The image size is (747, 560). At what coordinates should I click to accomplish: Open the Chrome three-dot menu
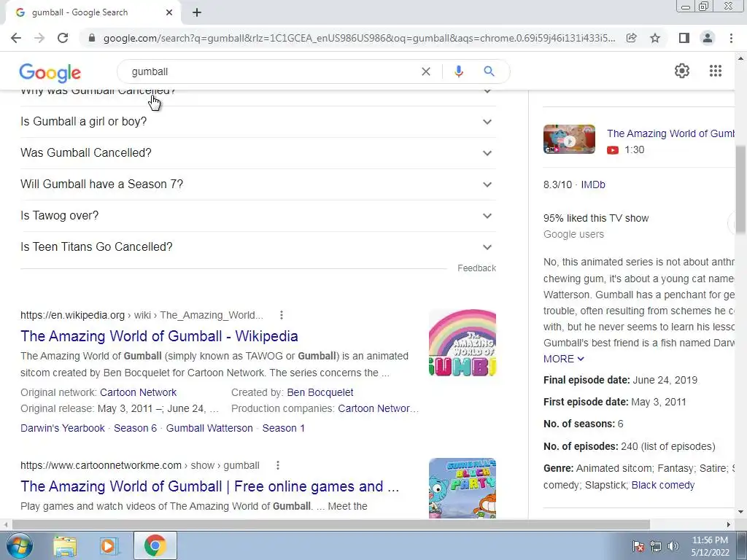731,38
